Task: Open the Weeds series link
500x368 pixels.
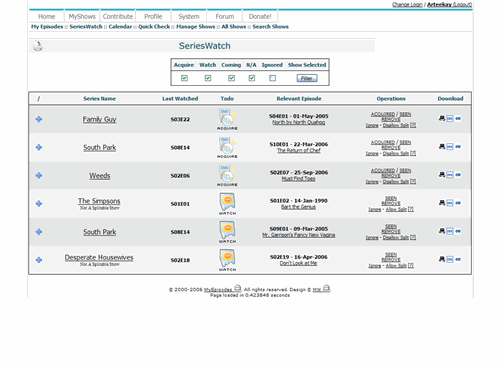Action: pyautogui.click(x=100, y=176)
